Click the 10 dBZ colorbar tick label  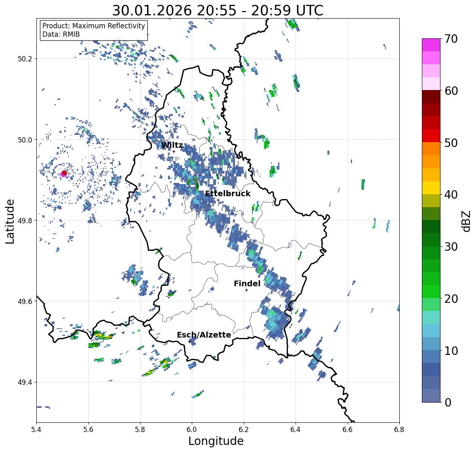tap(451, 350)
